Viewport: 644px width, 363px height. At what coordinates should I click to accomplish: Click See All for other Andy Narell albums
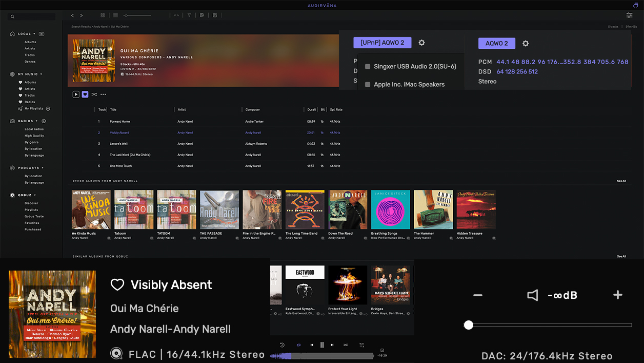point(621,181)
